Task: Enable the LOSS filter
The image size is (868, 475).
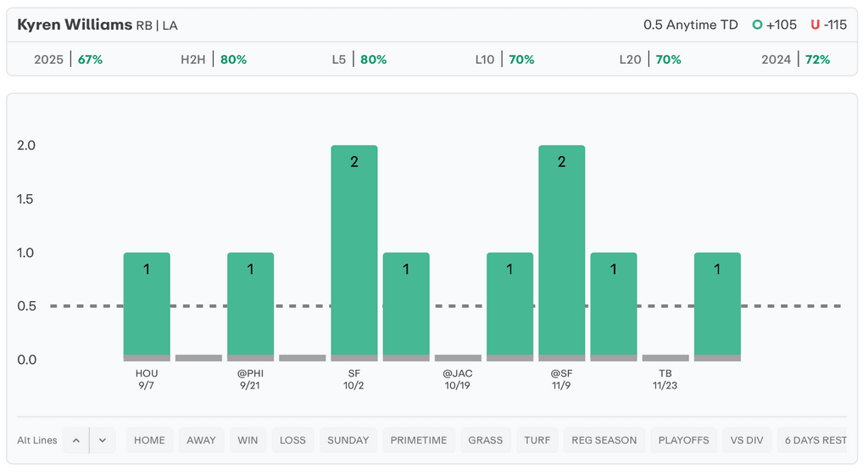Action: 292,440
